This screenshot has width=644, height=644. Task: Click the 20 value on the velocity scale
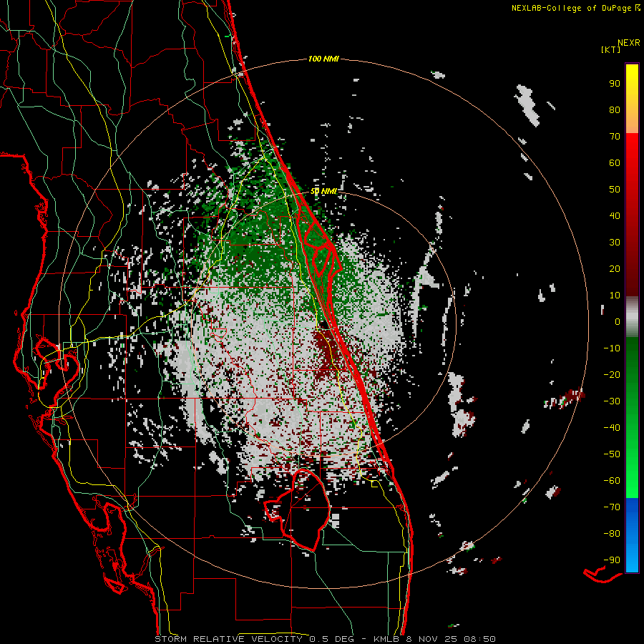click(615, 268)
